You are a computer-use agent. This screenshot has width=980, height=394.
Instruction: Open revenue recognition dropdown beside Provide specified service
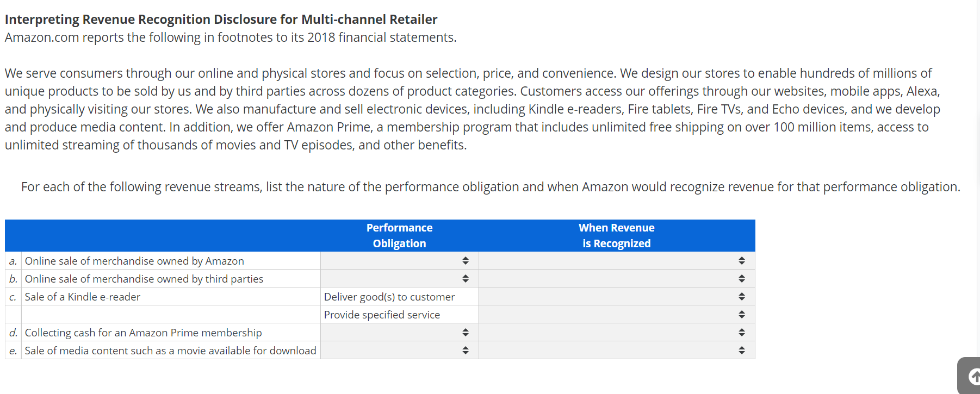tap(741, 314)
